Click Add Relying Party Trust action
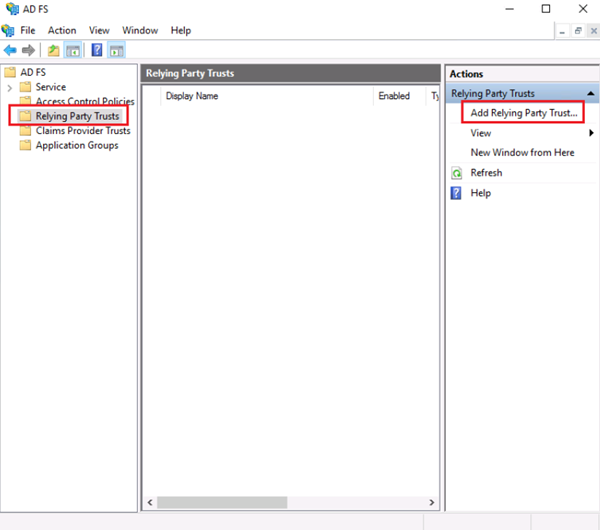Screen dimensions: 600x530 click(x=524, y=113)
